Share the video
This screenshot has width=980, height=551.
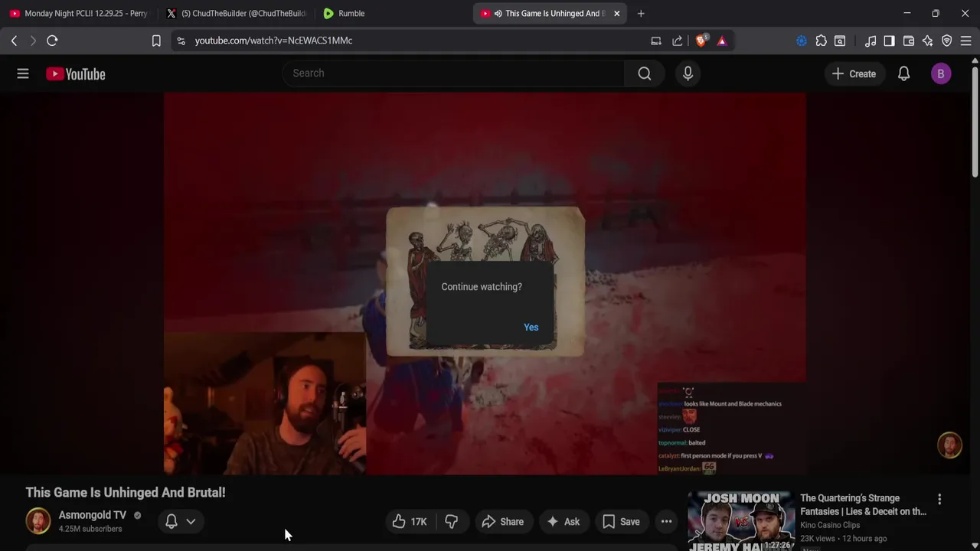pos(502,522)
